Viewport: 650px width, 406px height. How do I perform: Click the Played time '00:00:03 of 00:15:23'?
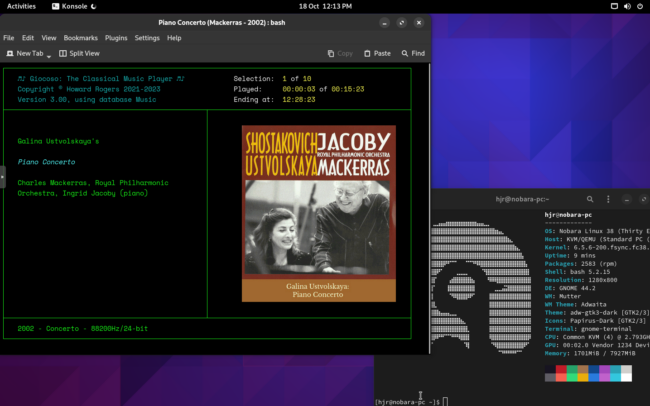pos(323,89)
